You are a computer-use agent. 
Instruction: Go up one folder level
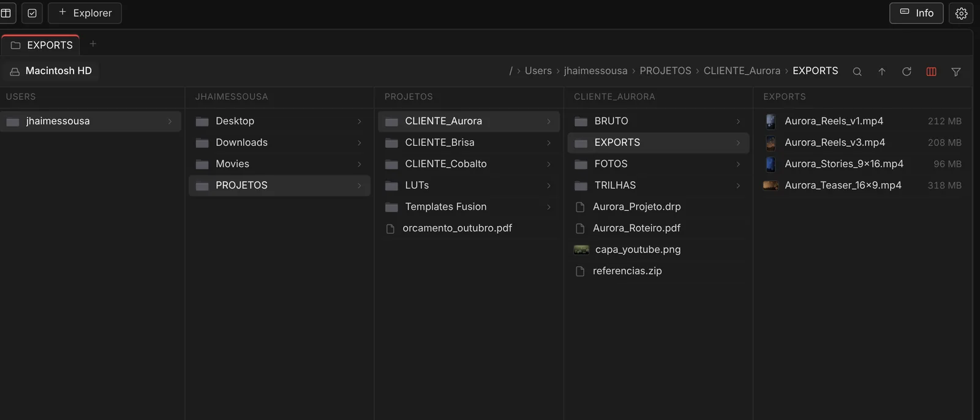pyautogui.click(x=882, y=72)
